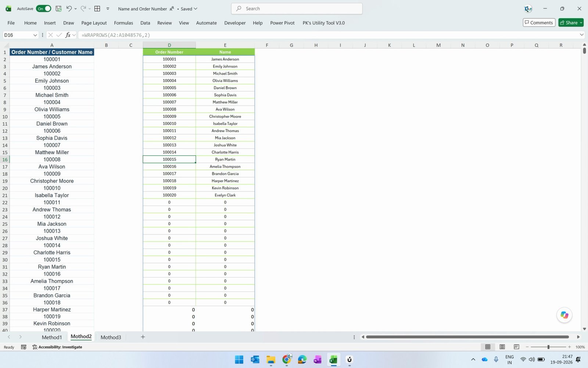This screenshot has width=588, height=368.
Task: Click the Insert Function fx icon
Action: click(x=68, y=35)
